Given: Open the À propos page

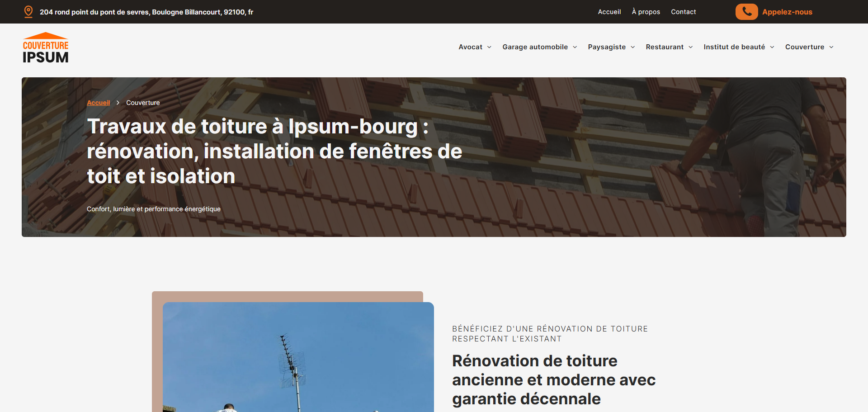Looking at the screenshot, I should [646, 12].
